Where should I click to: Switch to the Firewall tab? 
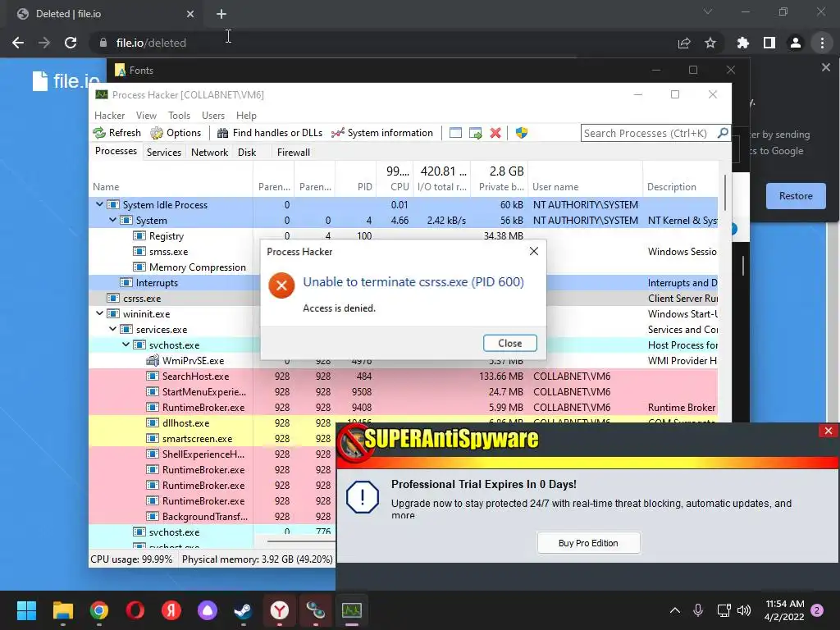pyautogui.click(x=294, y=152)
